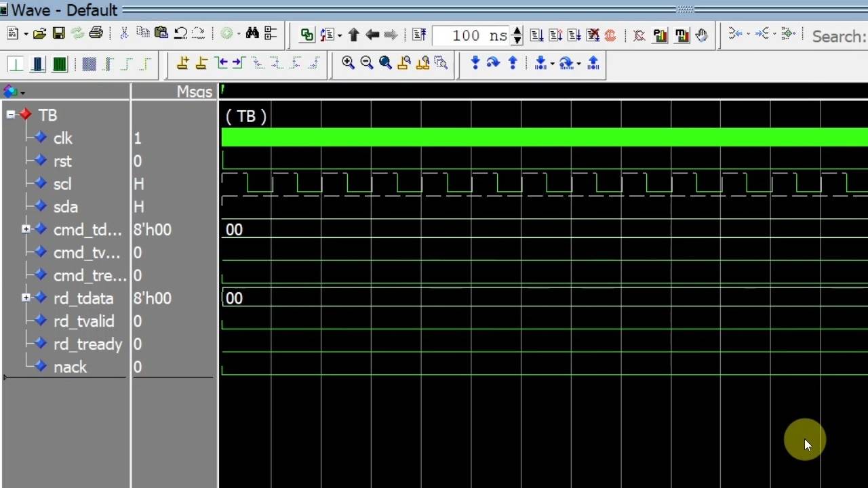
Task: Click the black up arrow icon
Action: tap(353, 35)
